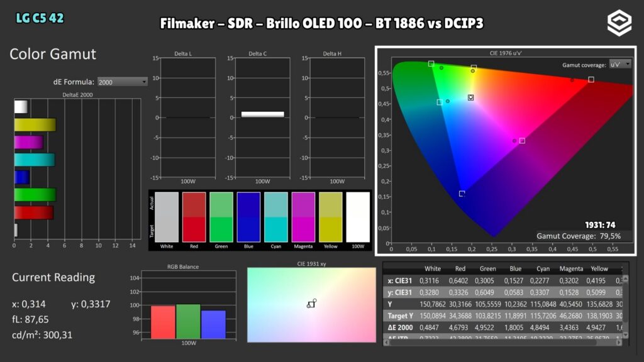Click the white bar in Delta C chart
This screenshot has height=362, width=644.
[262, 114]
